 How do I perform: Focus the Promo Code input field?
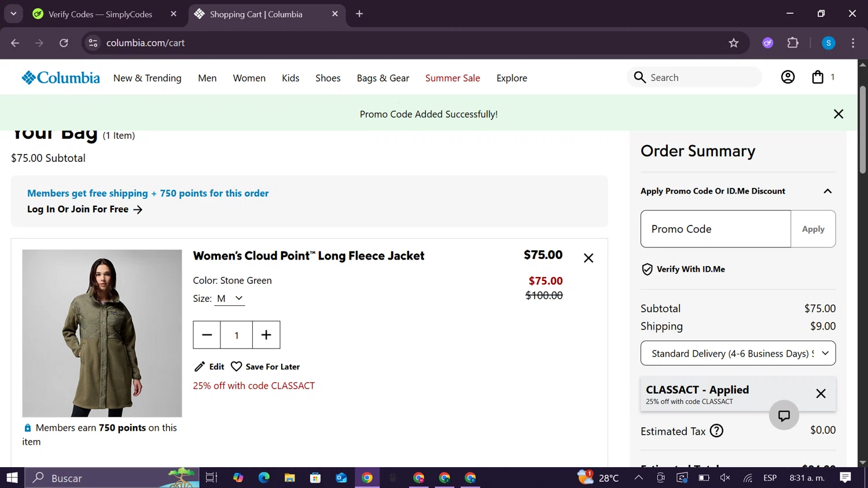point(715,229)
